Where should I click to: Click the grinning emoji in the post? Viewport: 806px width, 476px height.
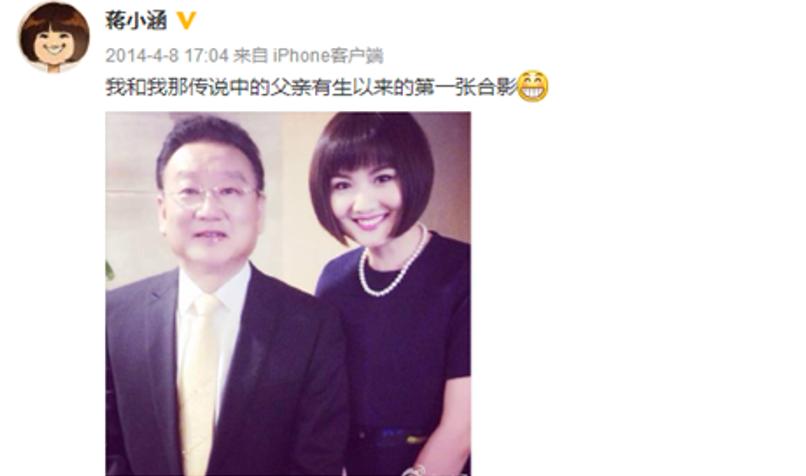533,86
